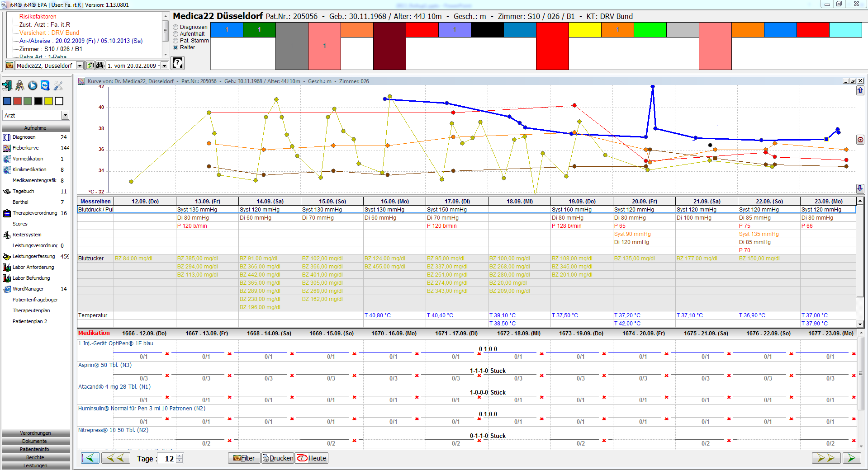Open Fieberkurve in the sidebar menu
Image resolution: width=868 pixels, height=470 pixels.
point(26,148)
